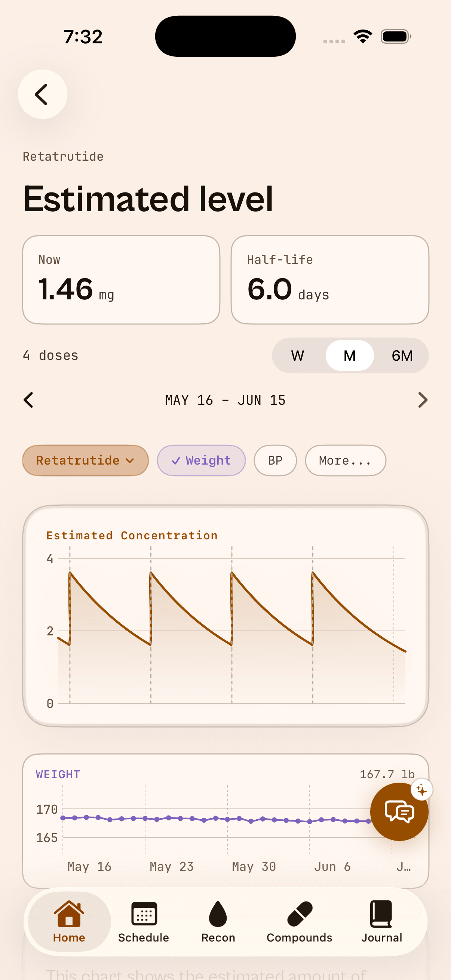Toggle the Weight overlay chip
This screenshot has width=451, height=980.
click(201, 460)
